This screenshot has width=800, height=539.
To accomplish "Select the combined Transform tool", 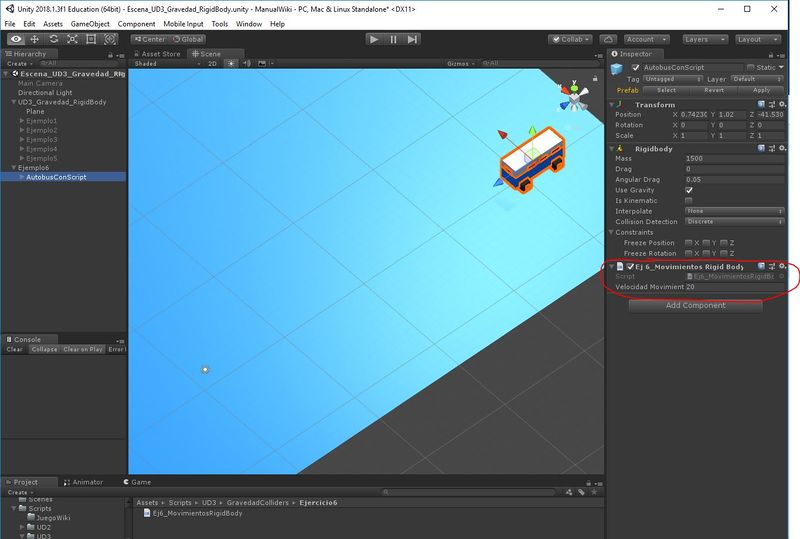I will click(110, 39).
